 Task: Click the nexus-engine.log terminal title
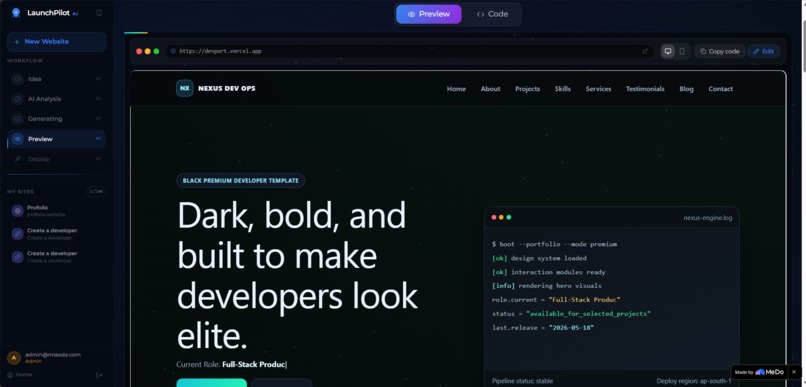pos(708,218)
